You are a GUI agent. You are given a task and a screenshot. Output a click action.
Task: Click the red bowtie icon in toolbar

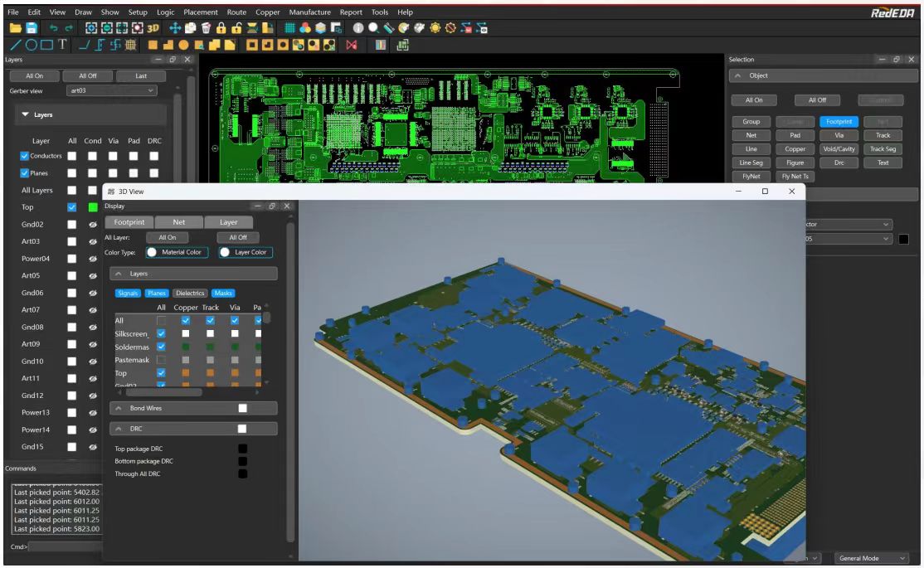pos(350,42)
